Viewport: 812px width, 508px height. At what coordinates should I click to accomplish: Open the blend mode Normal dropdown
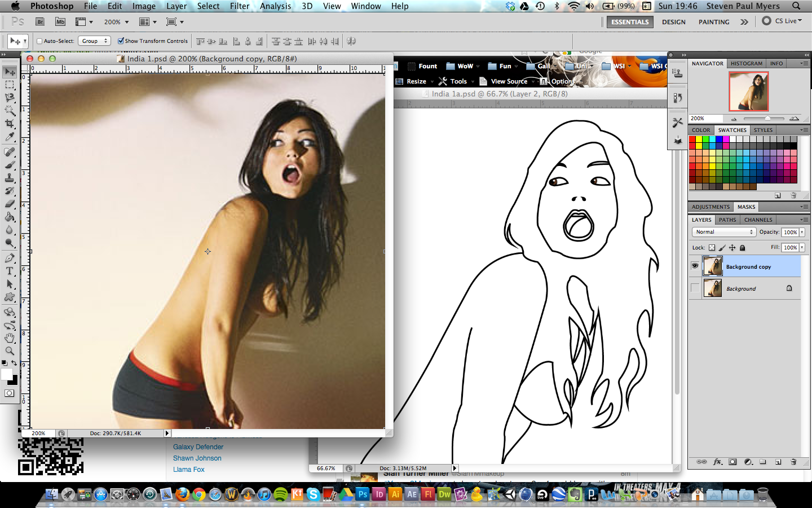point(723,232)
